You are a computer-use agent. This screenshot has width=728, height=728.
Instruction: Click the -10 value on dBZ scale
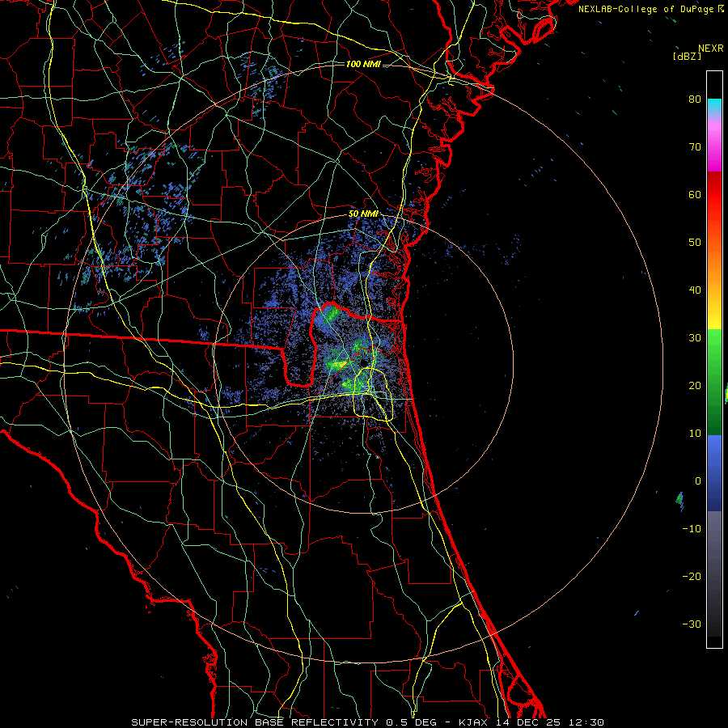[x=692, y=529]
